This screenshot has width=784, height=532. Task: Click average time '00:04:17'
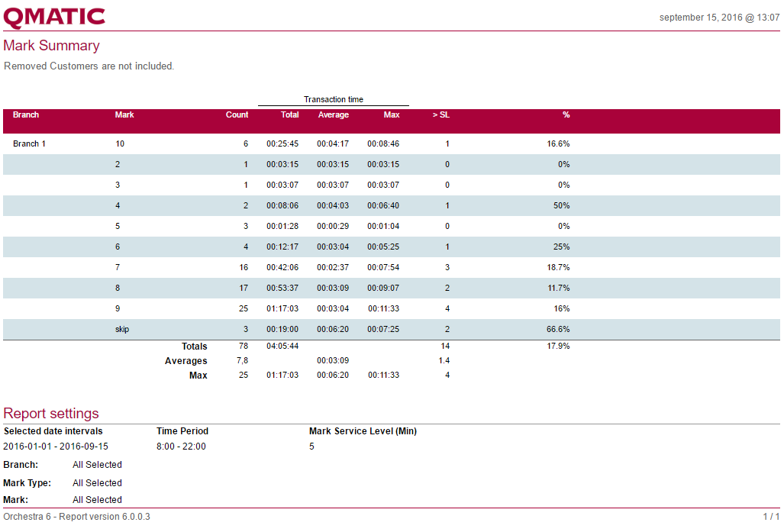tap(333, 144)
